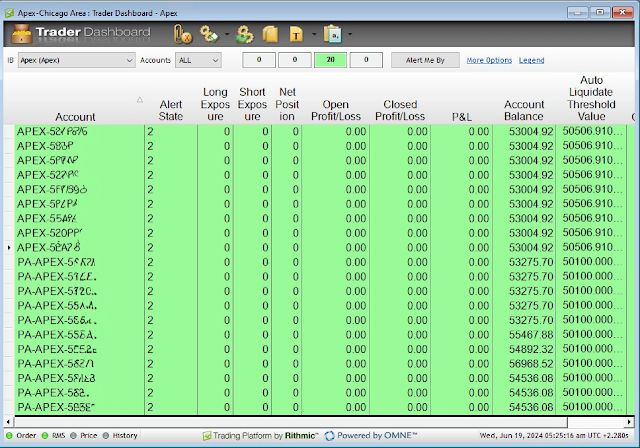
Task: Click the Account Balance column header
Action: pos(524,111)
